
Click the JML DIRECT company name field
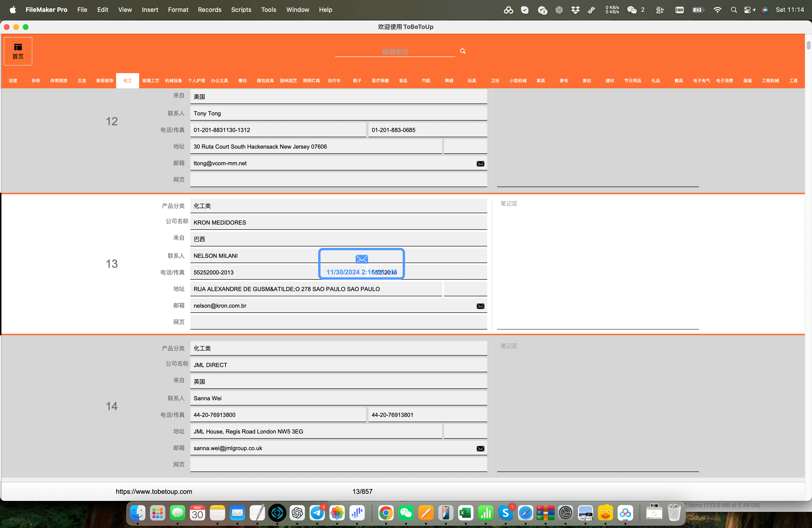pyautogui.click(x=338, y=365)
